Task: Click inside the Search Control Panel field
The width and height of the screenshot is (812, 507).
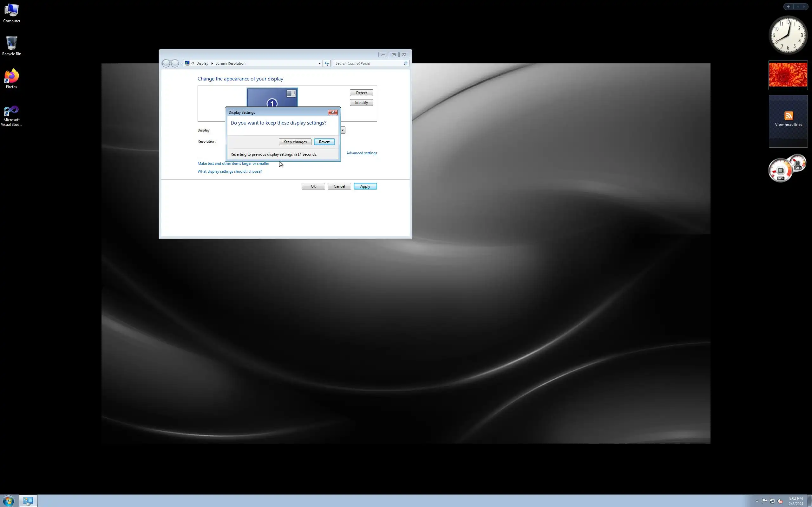Action: (x=367, y=63)
